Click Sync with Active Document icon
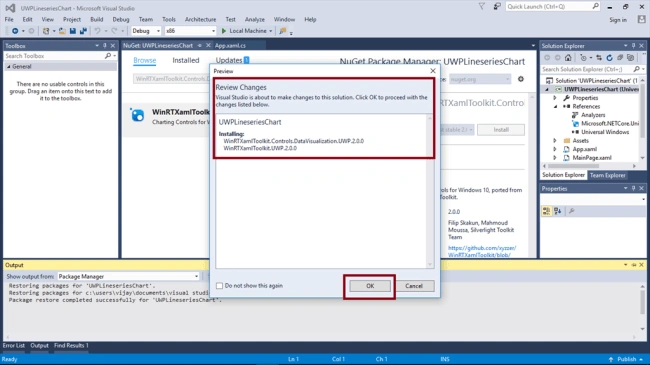Screen dimensions: 650x365 (599, 58)
